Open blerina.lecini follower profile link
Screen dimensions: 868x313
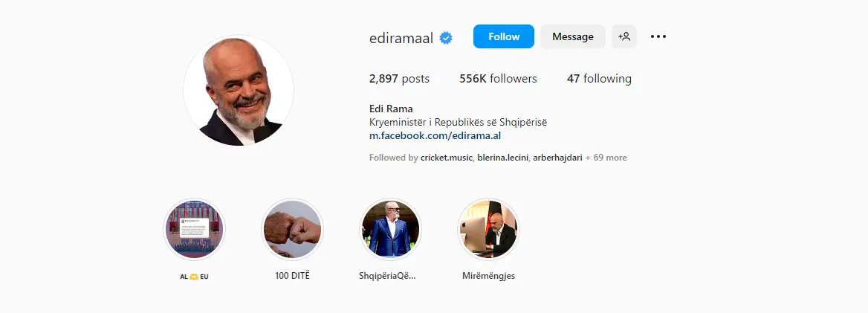tap(504, 158)
